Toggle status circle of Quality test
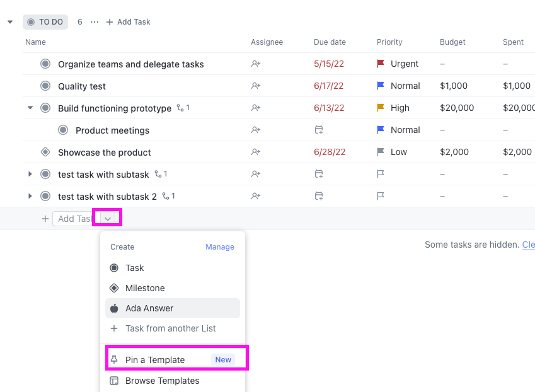The image size is (535, 392). click(x=45, y=86)
